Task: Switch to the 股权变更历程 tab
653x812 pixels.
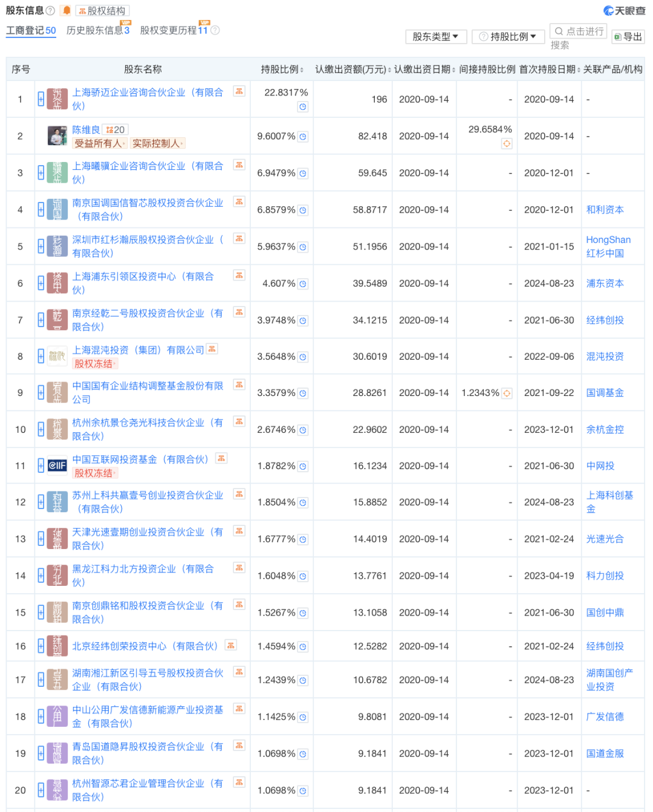Action: 172,30
